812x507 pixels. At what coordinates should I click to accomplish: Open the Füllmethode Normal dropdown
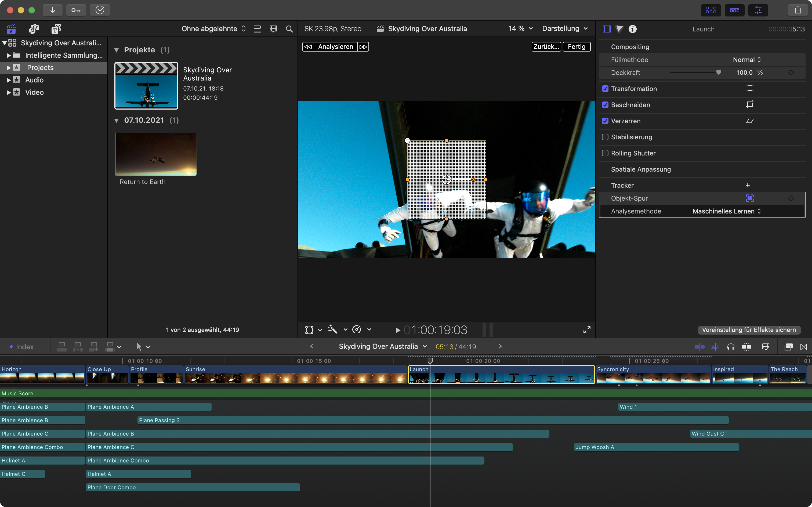(x=747, y=60)
